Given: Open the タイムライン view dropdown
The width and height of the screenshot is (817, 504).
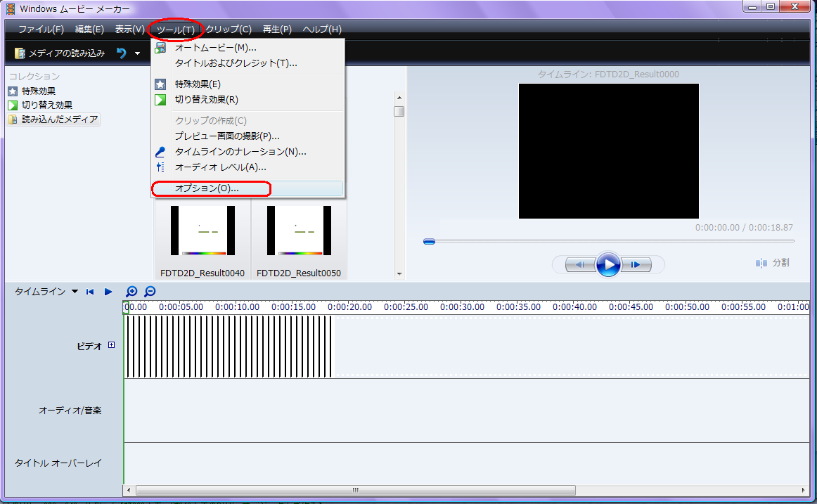Looking at the screenshot, I should (46, 292).
